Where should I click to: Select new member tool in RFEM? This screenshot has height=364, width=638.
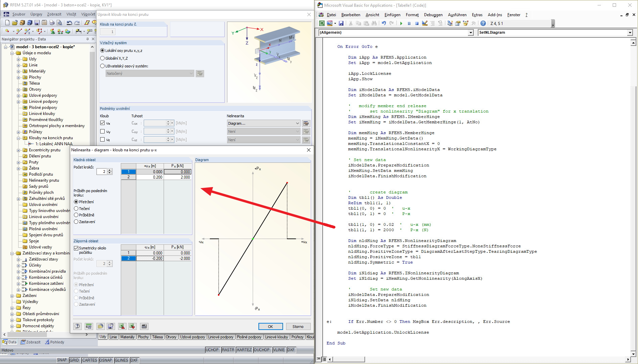tap(28, 31)
